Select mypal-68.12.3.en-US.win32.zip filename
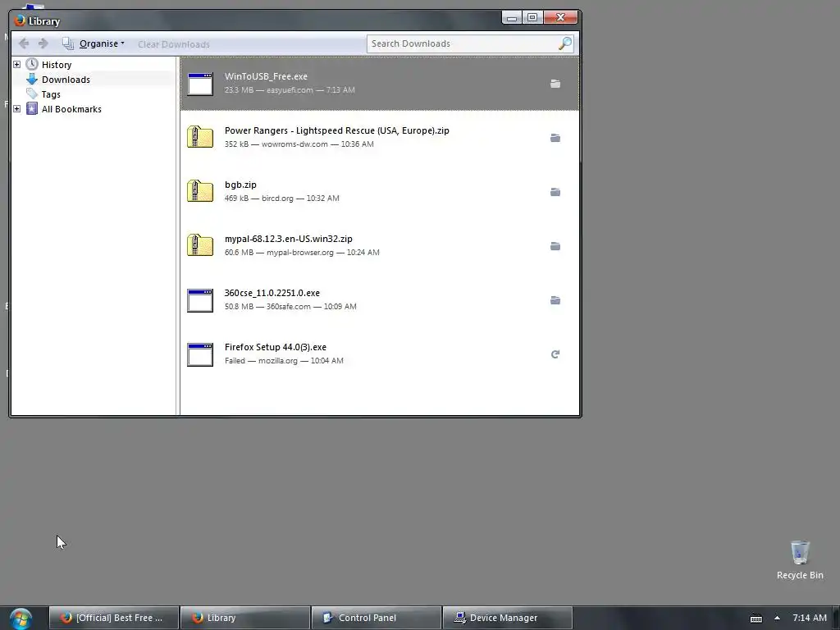The width and height of the screenshot is (840, 630). (x=288, y=239)
